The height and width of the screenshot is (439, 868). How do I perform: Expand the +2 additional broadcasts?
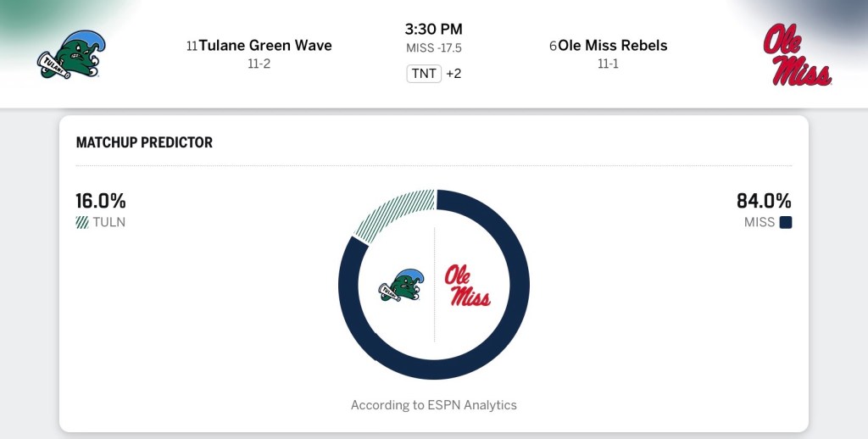pyautogui.click(x=453, y=74)
